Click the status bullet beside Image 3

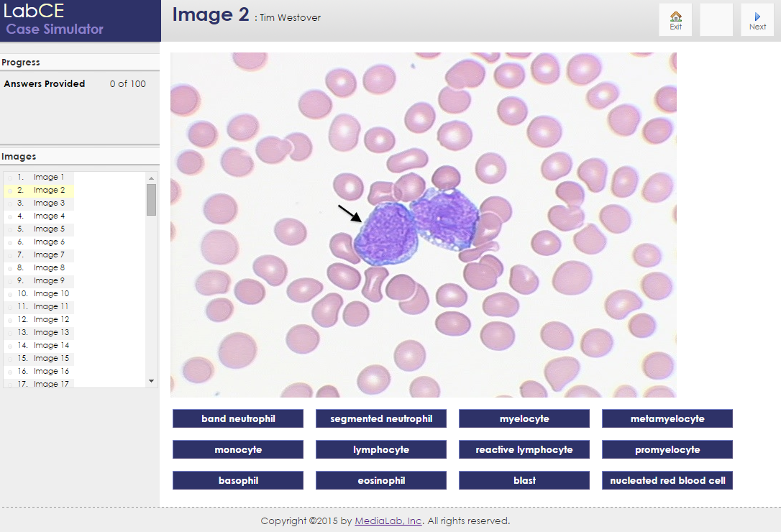(10, 203)
